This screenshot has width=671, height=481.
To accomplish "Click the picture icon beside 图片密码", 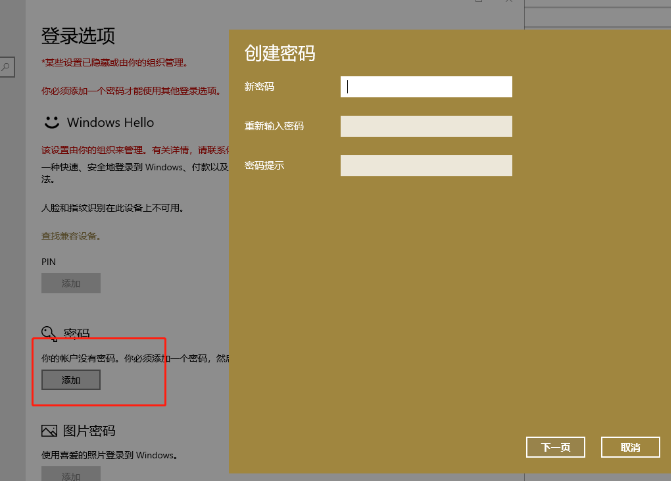I will 49,431.
